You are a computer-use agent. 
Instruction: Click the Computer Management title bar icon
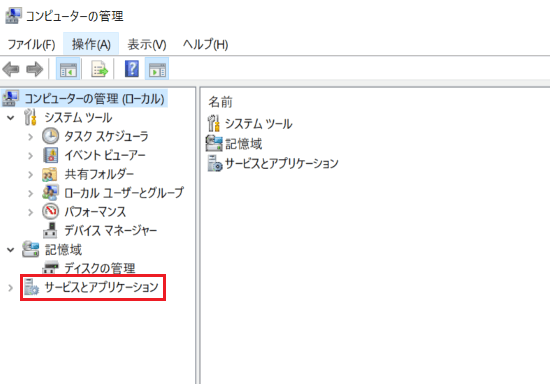[x=13, y=16]
